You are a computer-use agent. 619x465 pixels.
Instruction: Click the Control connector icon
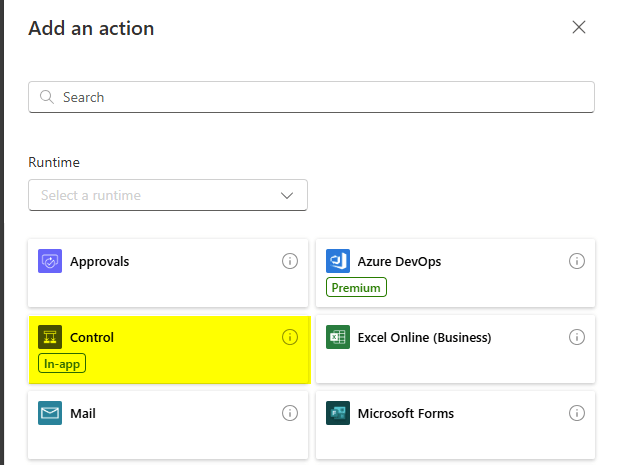coord(50,338)
